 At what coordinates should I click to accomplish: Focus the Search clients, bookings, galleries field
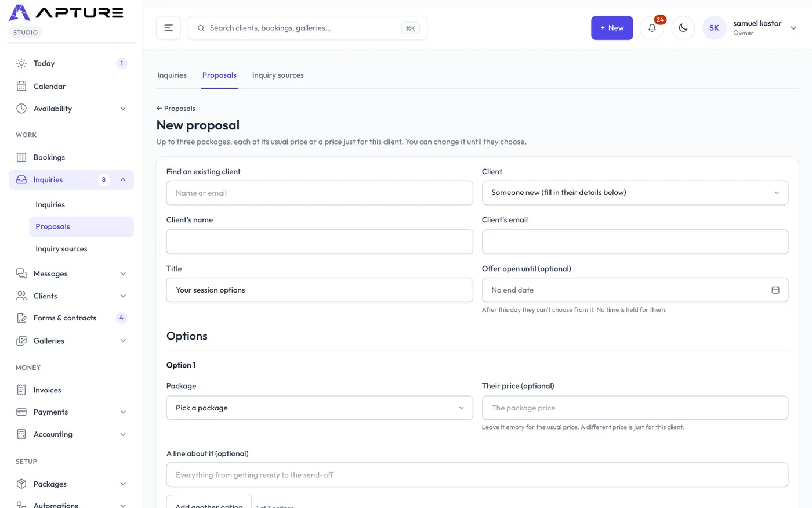tap(307, 28)
